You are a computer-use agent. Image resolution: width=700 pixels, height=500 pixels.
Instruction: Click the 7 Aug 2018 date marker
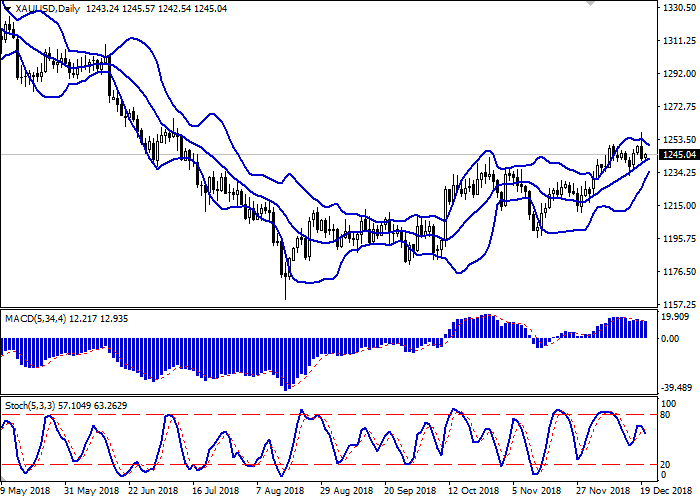[x=280, y=490]
